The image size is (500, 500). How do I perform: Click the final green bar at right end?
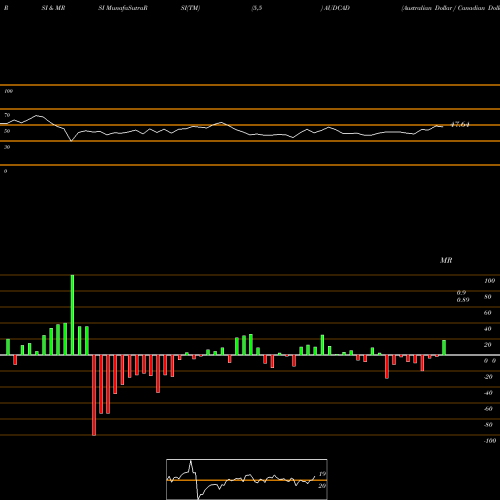[x=444, y=348]
